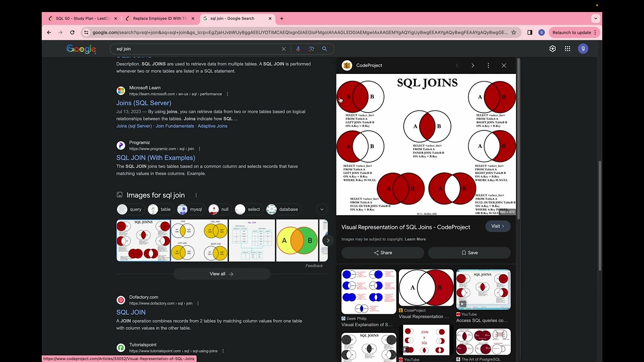
Task: Open Google account avatar
Action: pyautogui.click(x=583, y=49)
